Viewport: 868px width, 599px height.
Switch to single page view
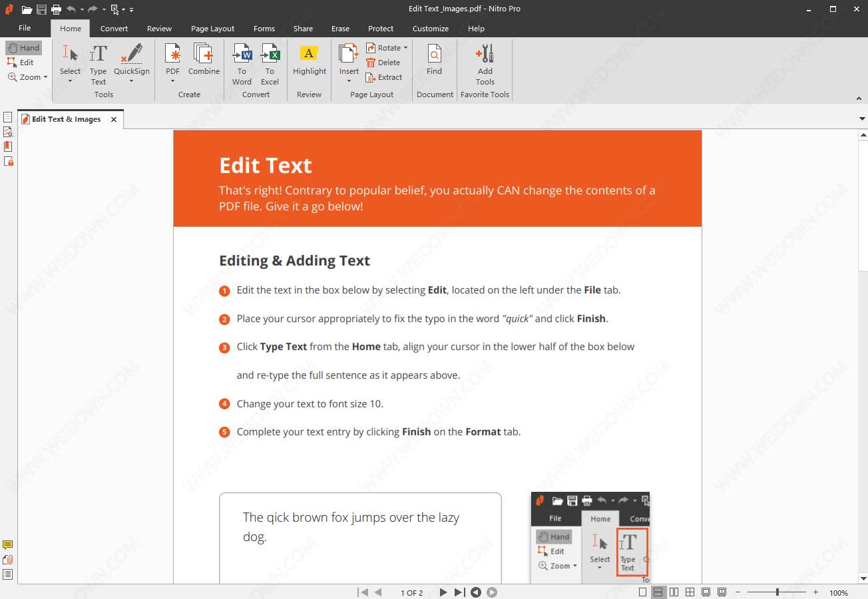[x=642, y=592]
